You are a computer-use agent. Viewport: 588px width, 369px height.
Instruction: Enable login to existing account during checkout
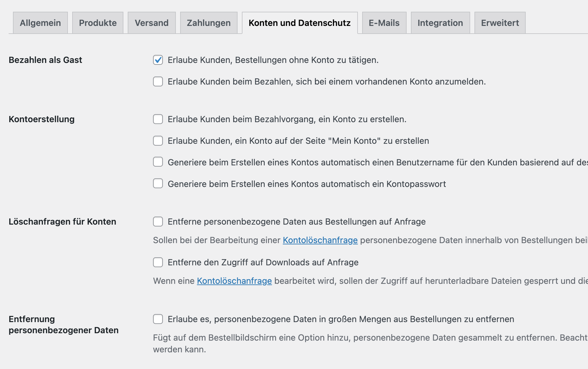(x=158, y=81)
